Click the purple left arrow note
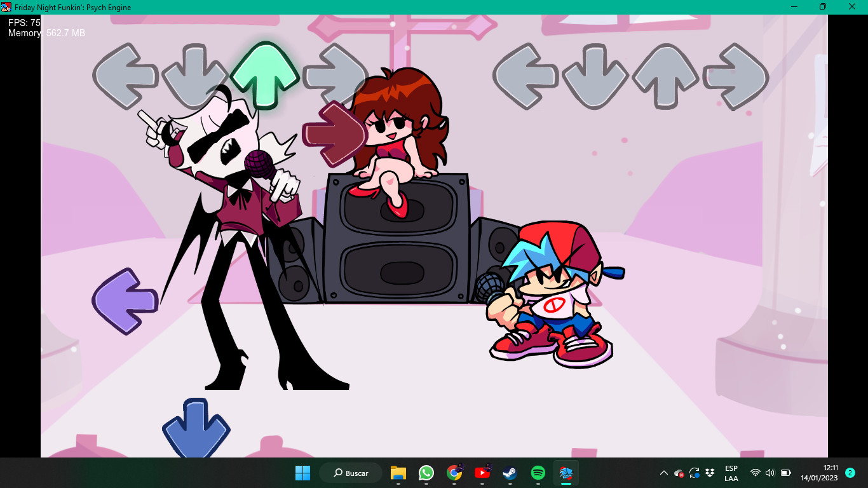The width and height of the screenshot is (868, 488). tap(125, 301)
